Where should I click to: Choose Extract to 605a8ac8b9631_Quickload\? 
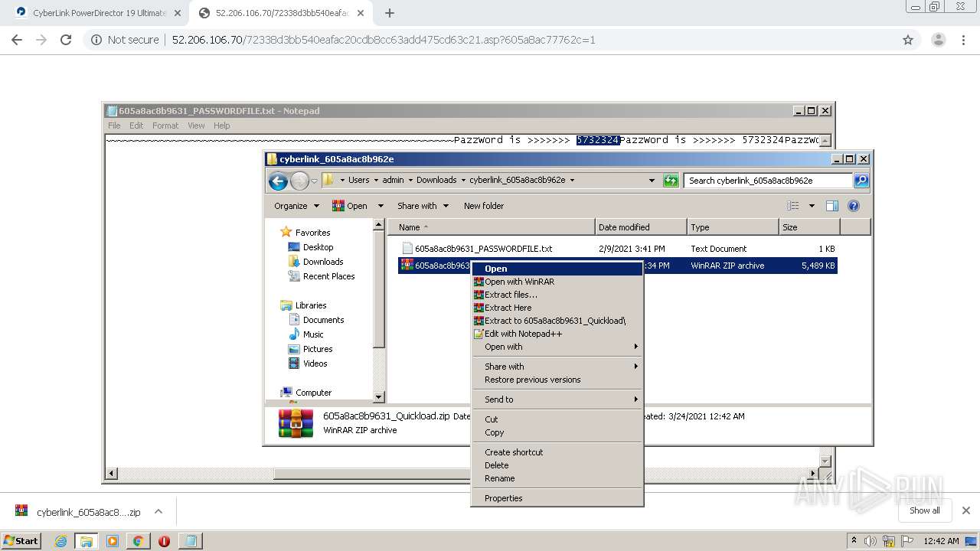557,321
